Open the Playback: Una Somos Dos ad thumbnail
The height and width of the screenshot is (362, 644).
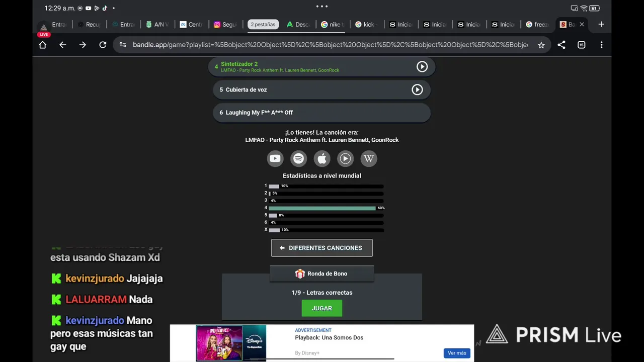pos(231,343)
